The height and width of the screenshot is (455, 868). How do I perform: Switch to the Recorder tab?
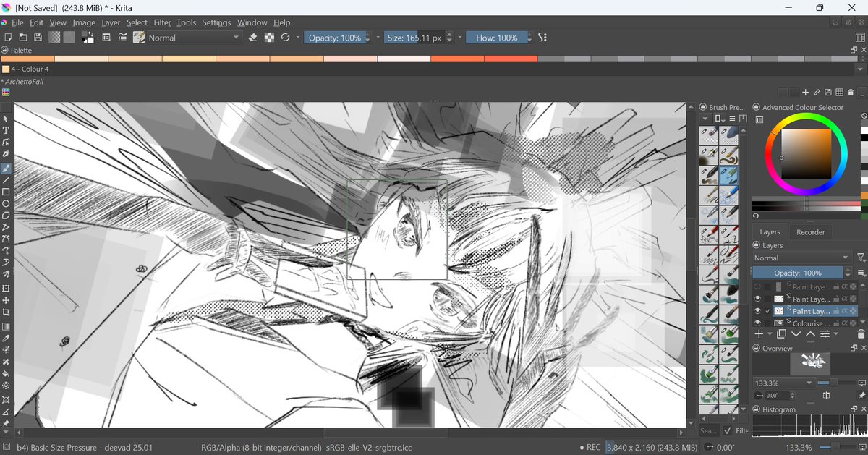[x=810, y=231]
